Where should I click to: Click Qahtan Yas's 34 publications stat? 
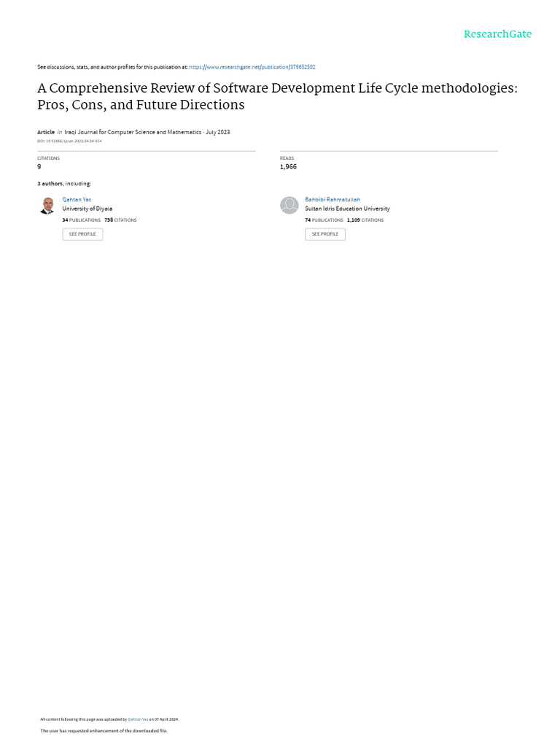coord(82,220)
